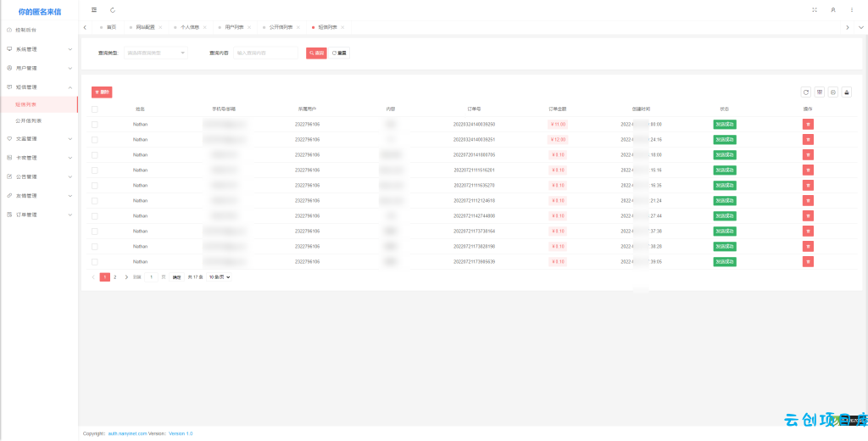Viewport: 868px width, 441px height.
Task: Delete the row with order 20220324140039251
Action: 808,140
